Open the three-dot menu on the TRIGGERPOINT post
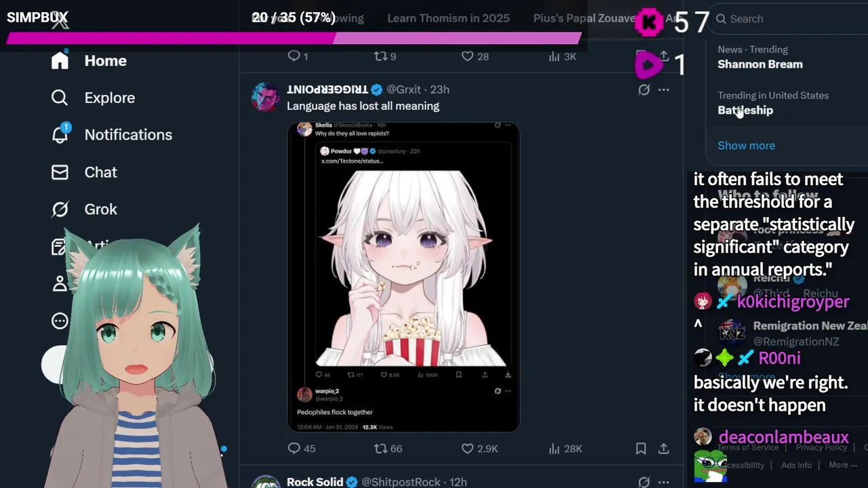Viewport: 868px width, 488px height. (664, 89)
